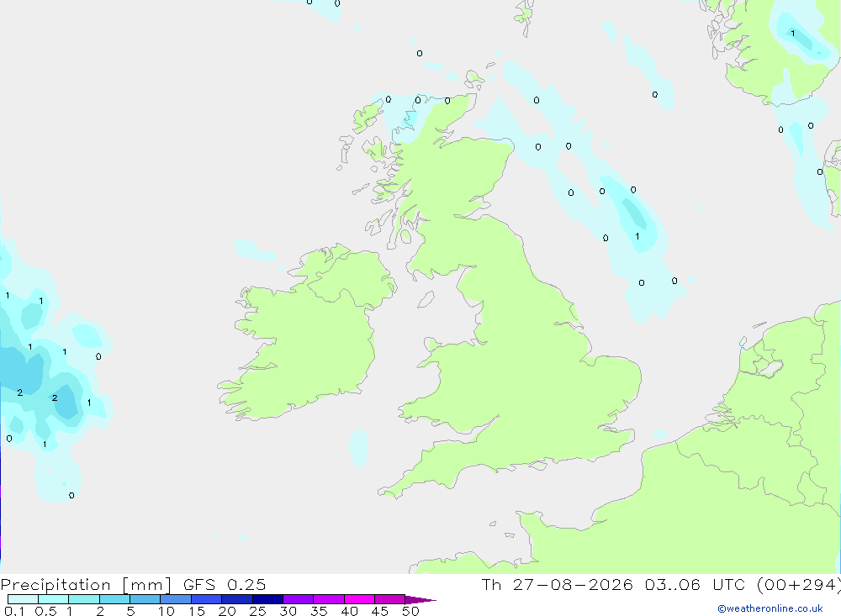Screen dimensions: 841x616
Task: Select the 45–50 mm legend swatch
Action: click(389, 599)
